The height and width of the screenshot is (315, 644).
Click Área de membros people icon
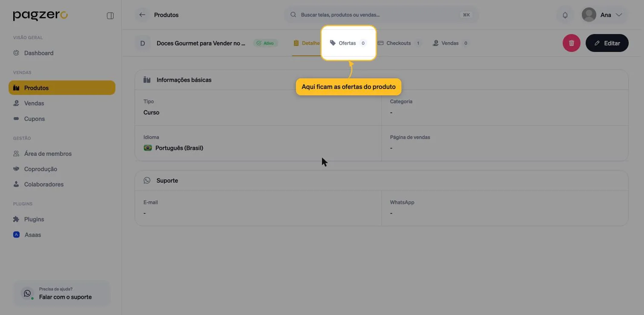click(16, 154)
